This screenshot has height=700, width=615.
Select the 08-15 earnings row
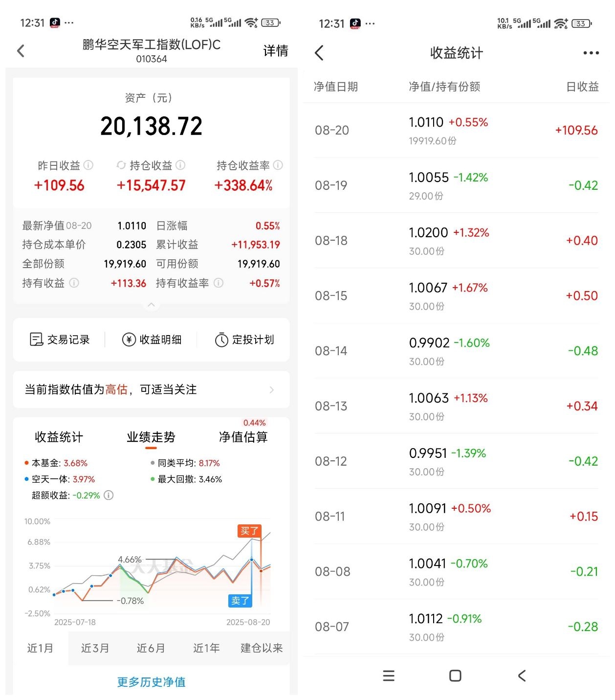click(x=456, y=296)
